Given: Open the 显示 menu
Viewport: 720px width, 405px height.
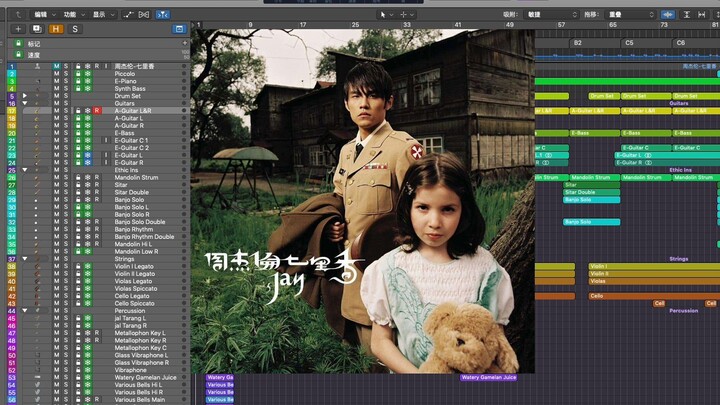Looking at the screenshot, I should click(104, 15).
